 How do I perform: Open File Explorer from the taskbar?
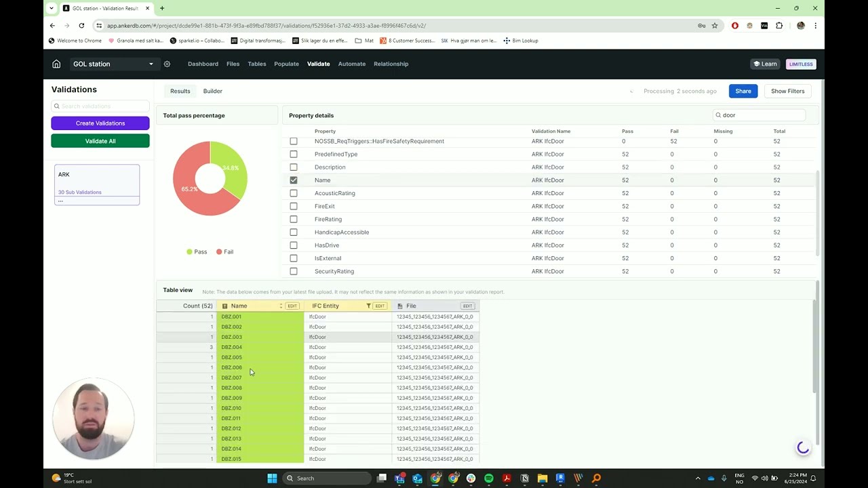542,478
